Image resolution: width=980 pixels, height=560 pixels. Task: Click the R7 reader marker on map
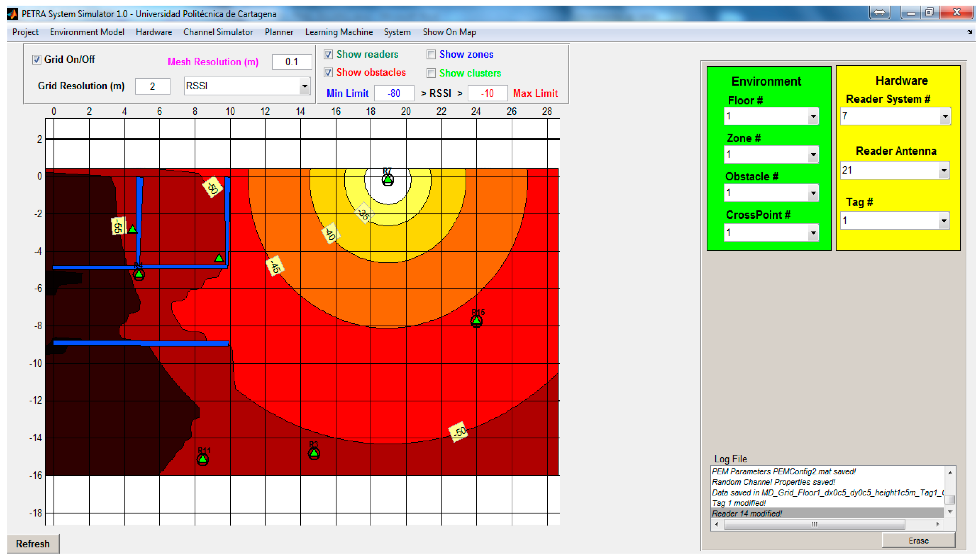coord(388,180)
